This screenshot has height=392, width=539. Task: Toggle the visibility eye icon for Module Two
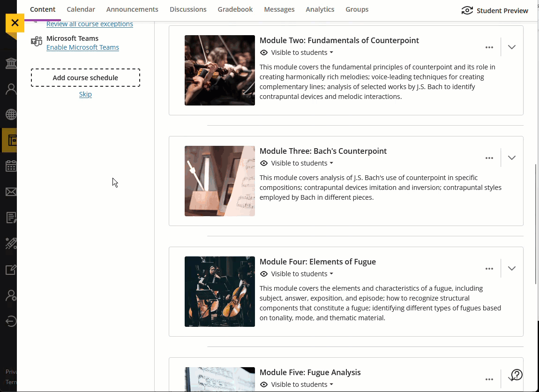click(264, 53)
